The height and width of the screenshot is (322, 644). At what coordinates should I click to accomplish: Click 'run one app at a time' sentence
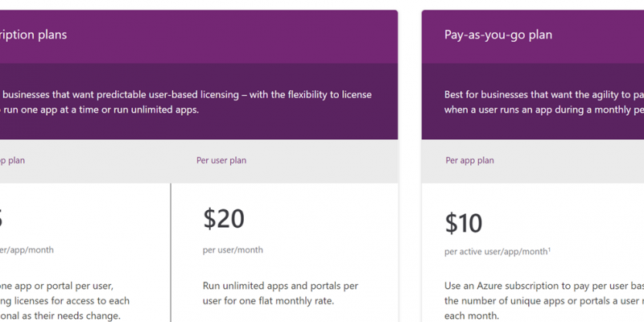[99, 110]
